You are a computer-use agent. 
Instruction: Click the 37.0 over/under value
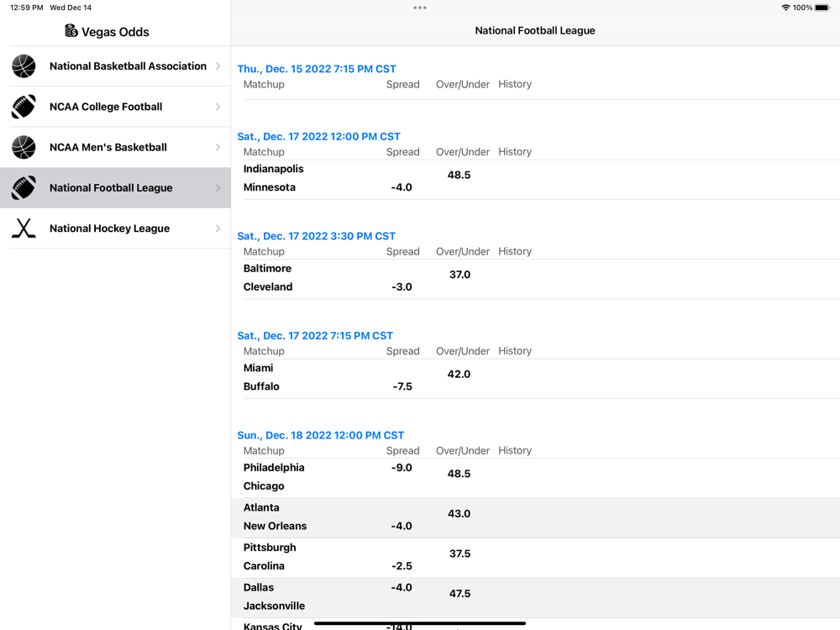coord(459,275)
